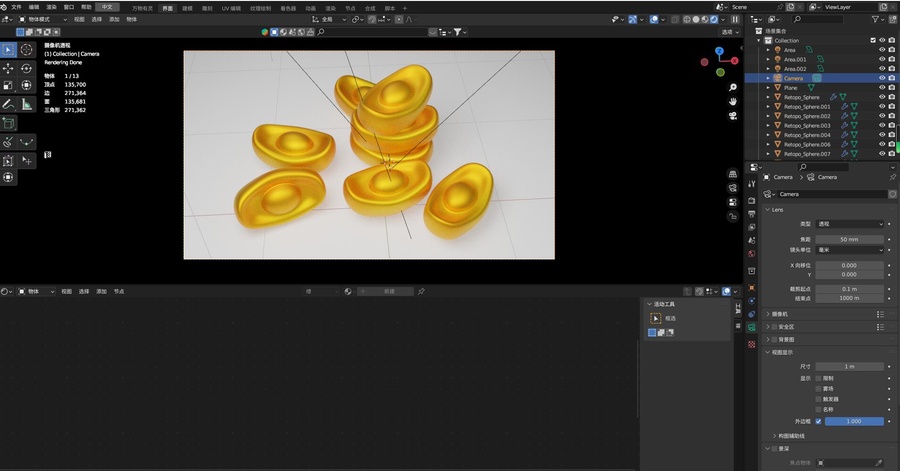Enable the 限制 display checkbox
The height and width of the screenshot is (471, 900).
(818, 378)
